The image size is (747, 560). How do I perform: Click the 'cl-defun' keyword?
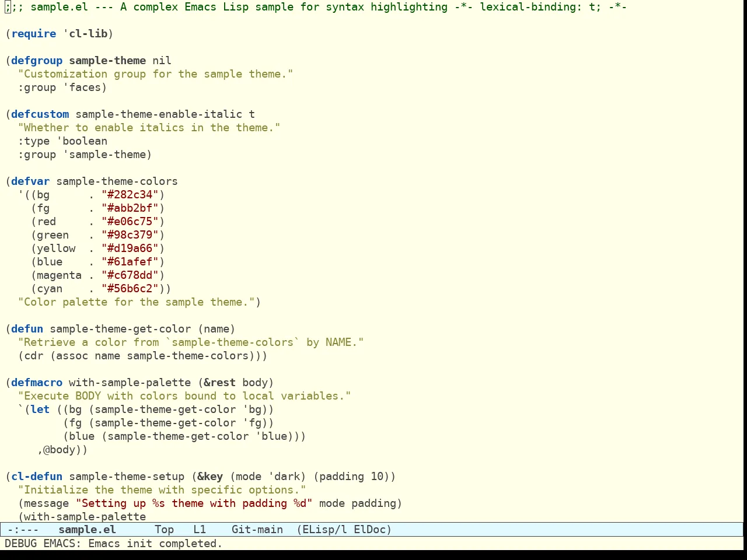[x=37, y=477]
